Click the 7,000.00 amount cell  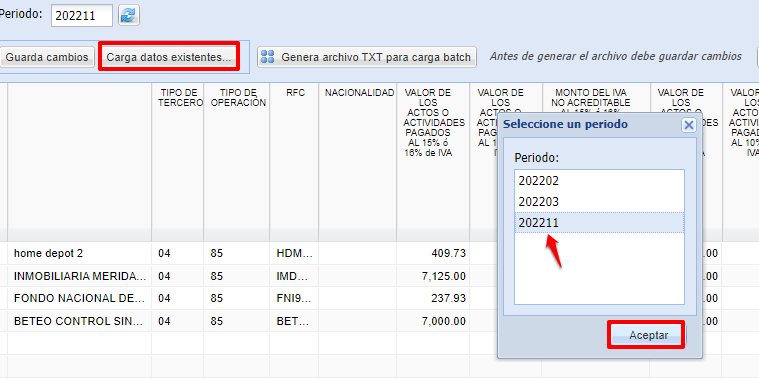click(433, 321)
